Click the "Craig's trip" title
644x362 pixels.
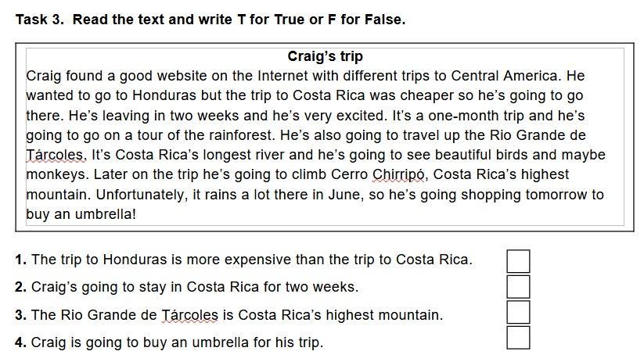coord(325,56)
